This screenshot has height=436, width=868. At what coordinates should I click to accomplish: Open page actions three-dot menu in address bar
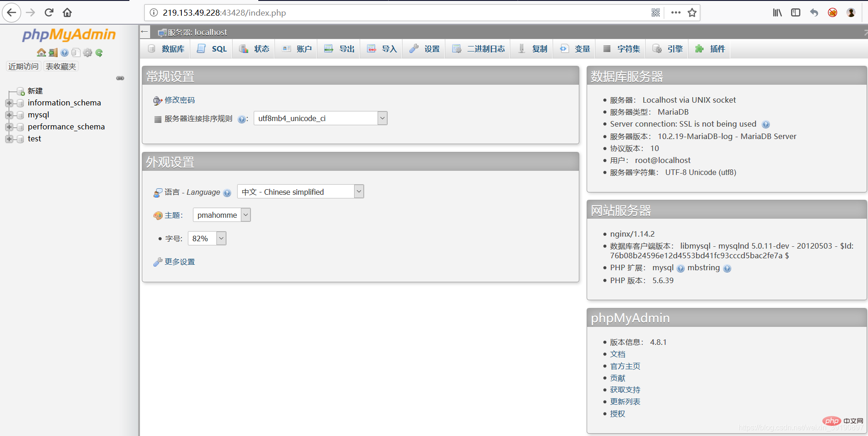(676, 12)
